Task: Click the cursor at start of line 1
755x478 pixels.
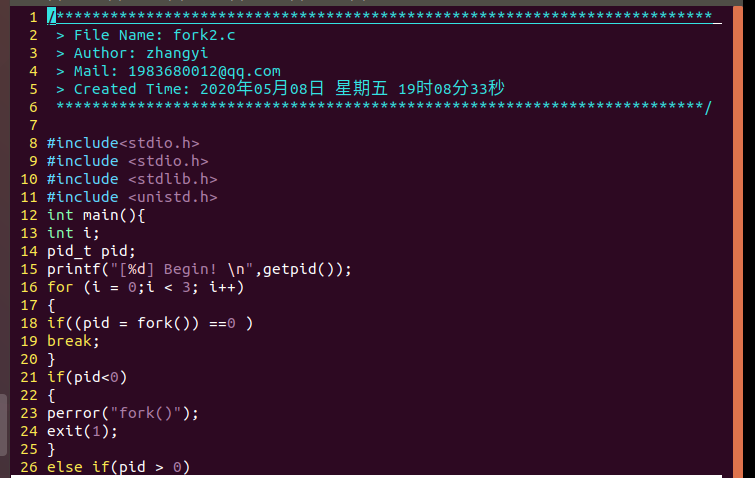Action: [x=51, y=17]
